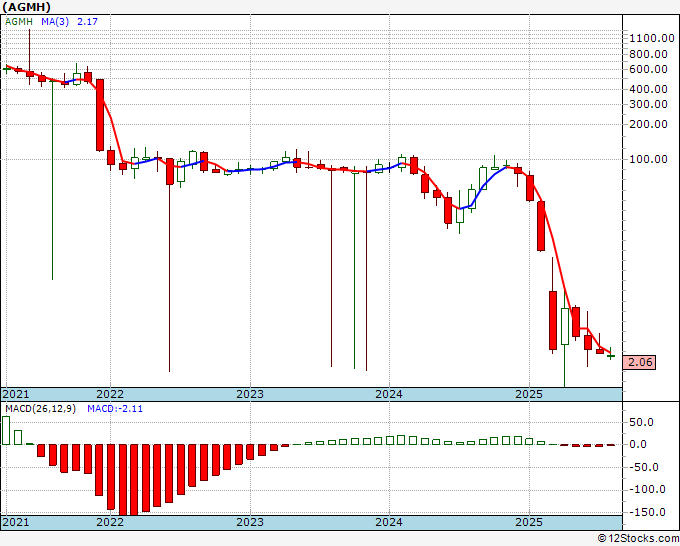The image size is (680, 546).
Task: Click the 0.0 MACD axis label
Action: [638, 444]
